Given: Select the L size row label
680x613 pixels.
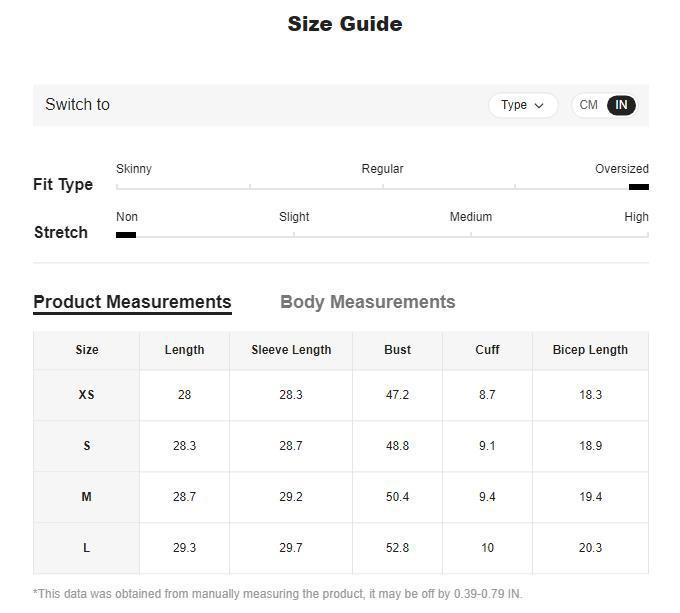Looking at the screenshot, I should 87,548.
